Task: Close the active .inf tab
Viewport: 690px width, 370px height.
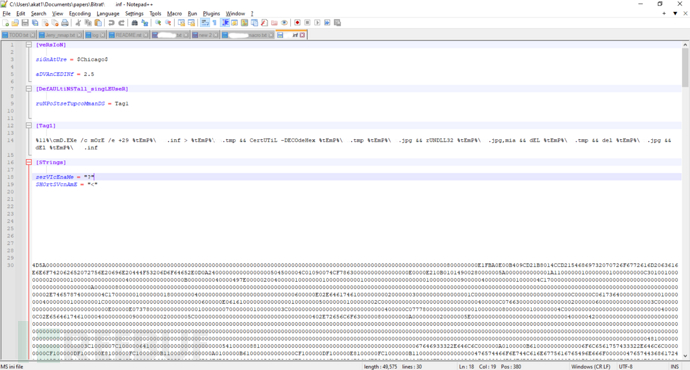Action: 302,35
